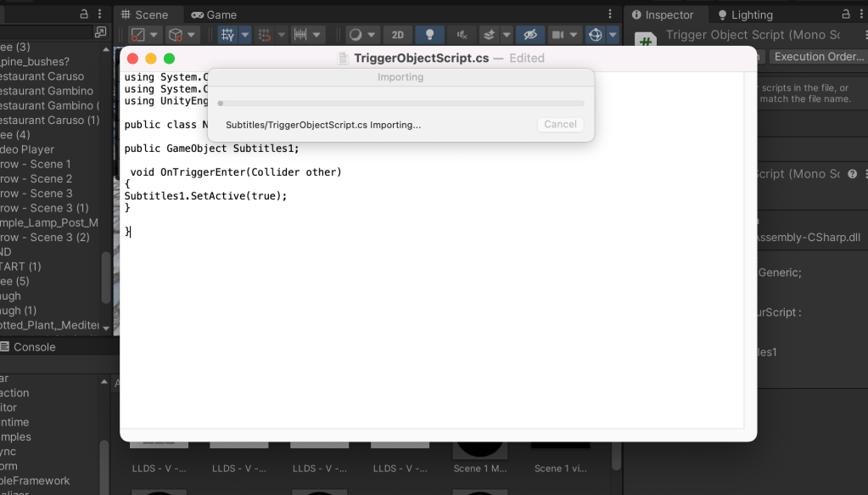Open the Scene view kebab options menu
Viewport: 868px width, 495px height.
click(609, 14)
